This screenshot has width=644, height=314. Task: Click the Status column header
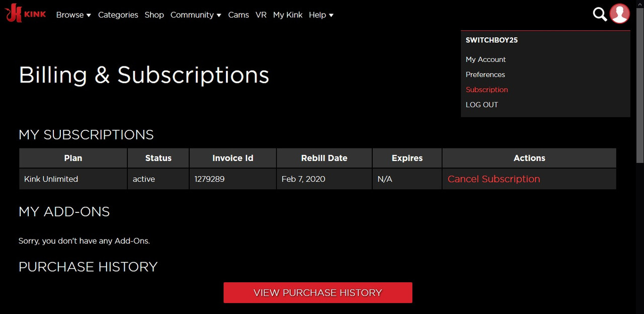158,158
